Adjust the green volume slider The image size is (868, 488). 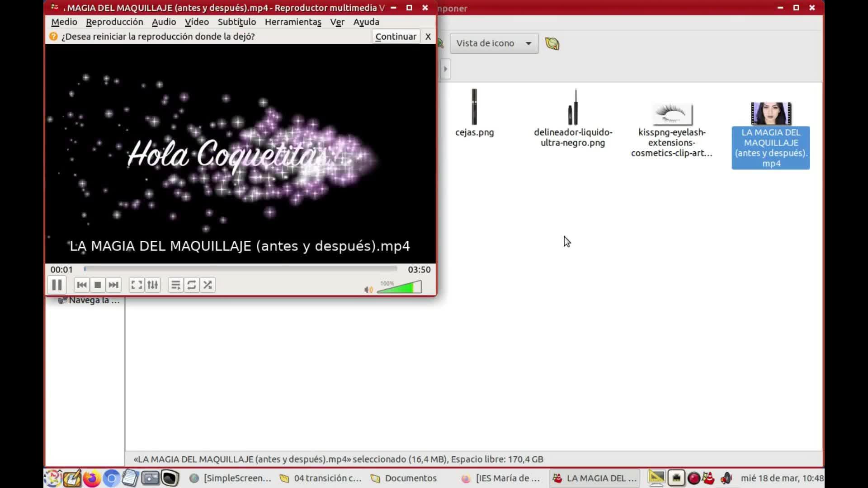[x=400, y=288]
